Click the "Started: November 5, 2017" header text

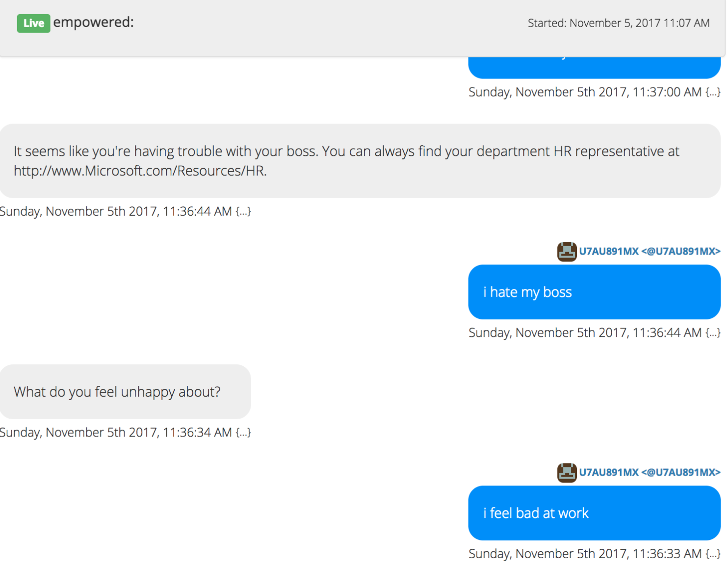click(618, 23)
